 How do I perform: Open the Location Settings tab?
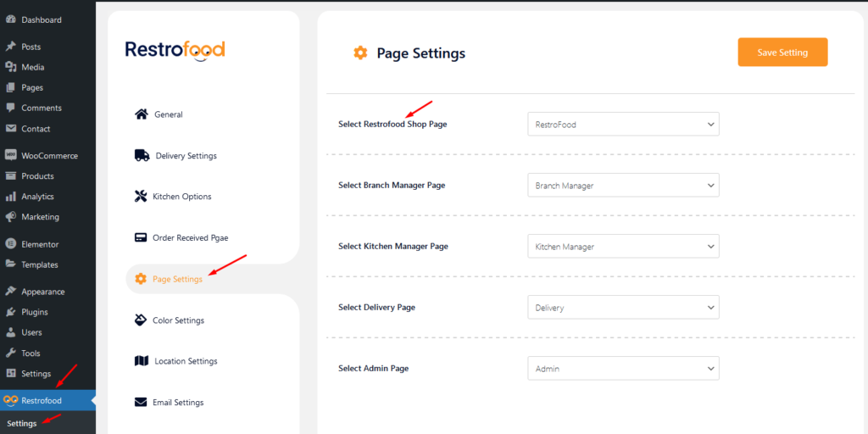(186, 361)
